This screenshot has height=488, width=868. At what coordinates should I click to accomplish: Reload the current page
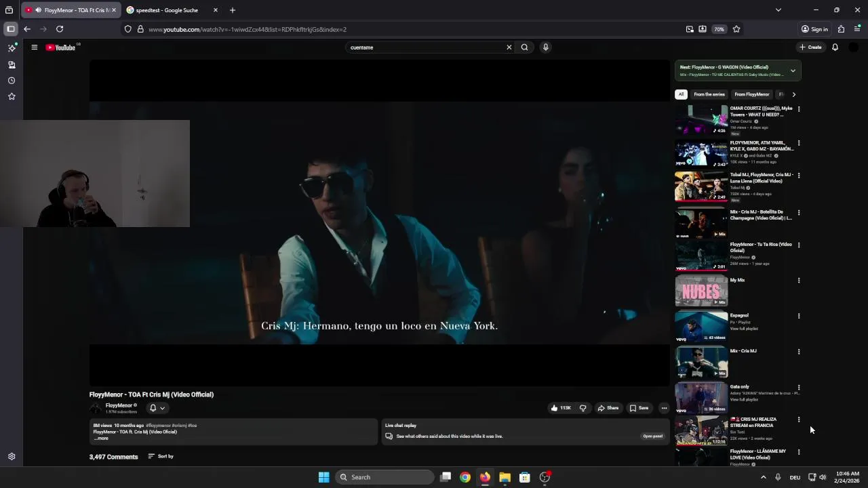pos(60,29)
